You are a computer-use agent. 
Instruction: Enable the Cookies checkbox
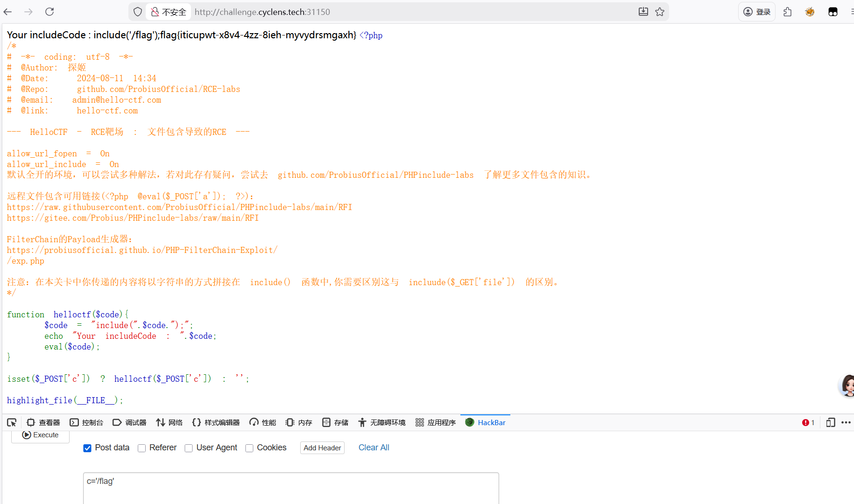tap(249, 448)
